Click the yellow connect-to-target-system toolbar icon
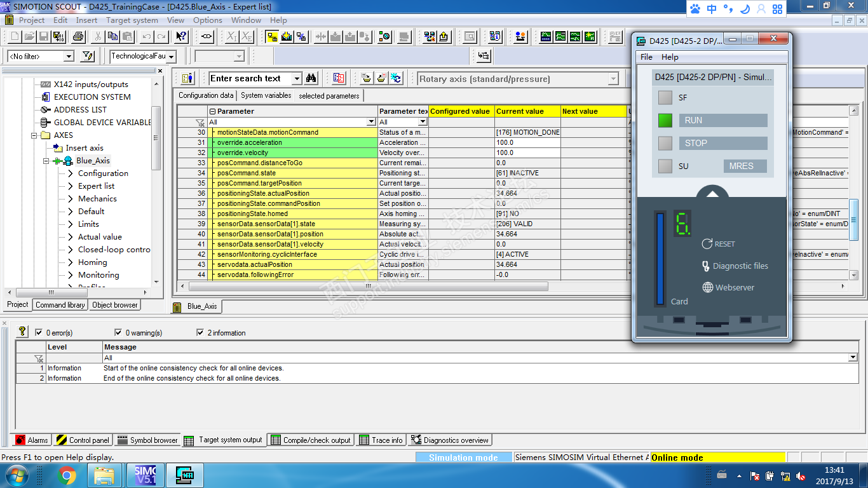The image size is (868, 488). coord(273,36)
